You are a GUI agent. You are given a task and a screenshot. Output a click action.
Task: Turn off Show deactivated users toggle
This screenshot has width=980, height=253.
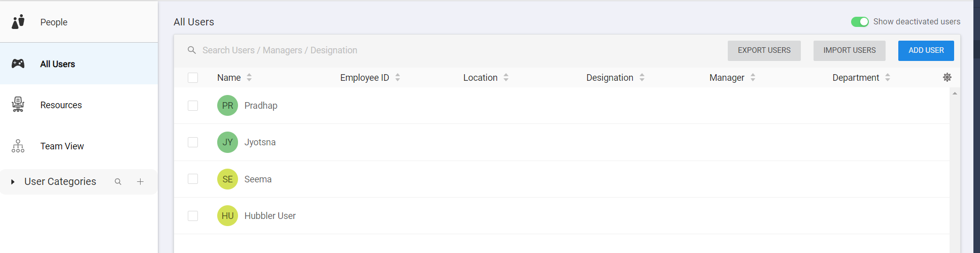(x=860, y=22)
